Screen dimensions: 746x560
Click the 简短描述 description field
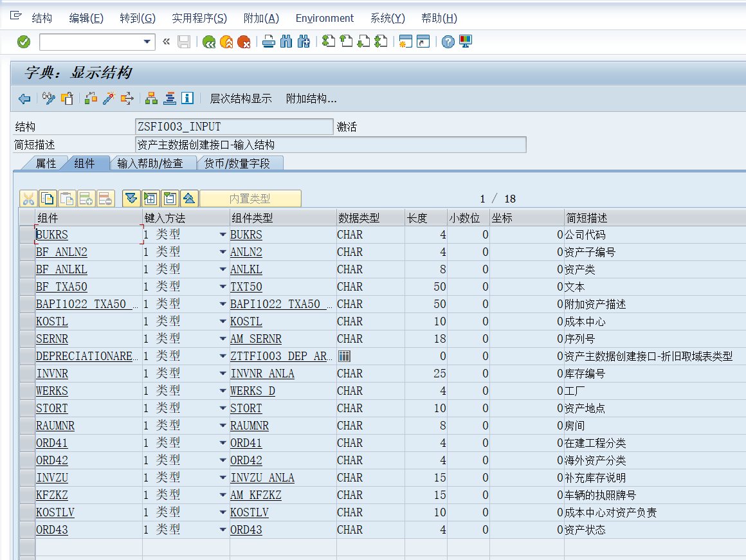[x=331, y=145]
